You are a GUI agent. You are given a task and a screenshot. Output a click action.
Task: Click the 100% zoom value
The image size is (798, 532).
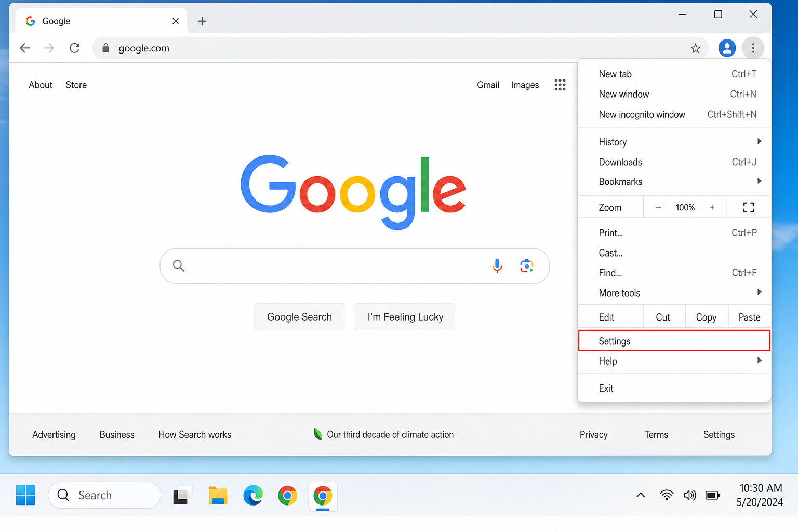click(x=685, y=207)
